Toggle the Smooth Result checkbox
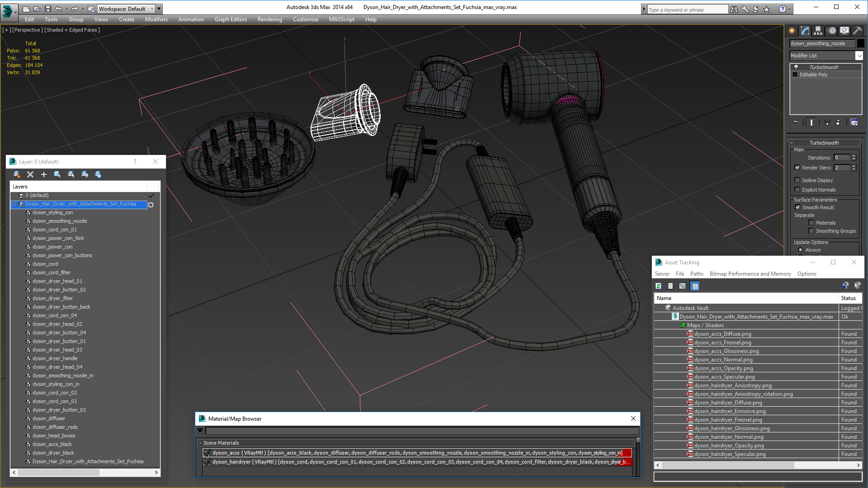Screen dimensions: 868x488 798,207
